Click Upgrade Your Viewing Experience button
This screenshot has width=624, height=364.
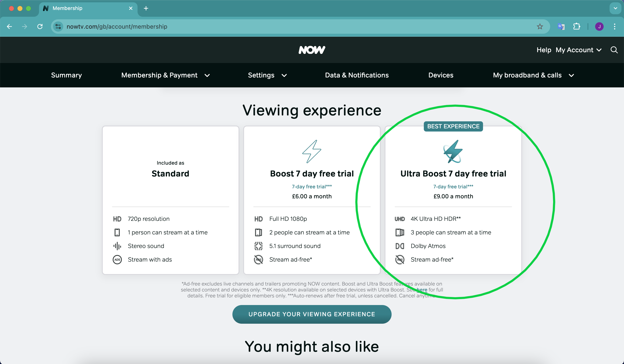click(312, 314)
